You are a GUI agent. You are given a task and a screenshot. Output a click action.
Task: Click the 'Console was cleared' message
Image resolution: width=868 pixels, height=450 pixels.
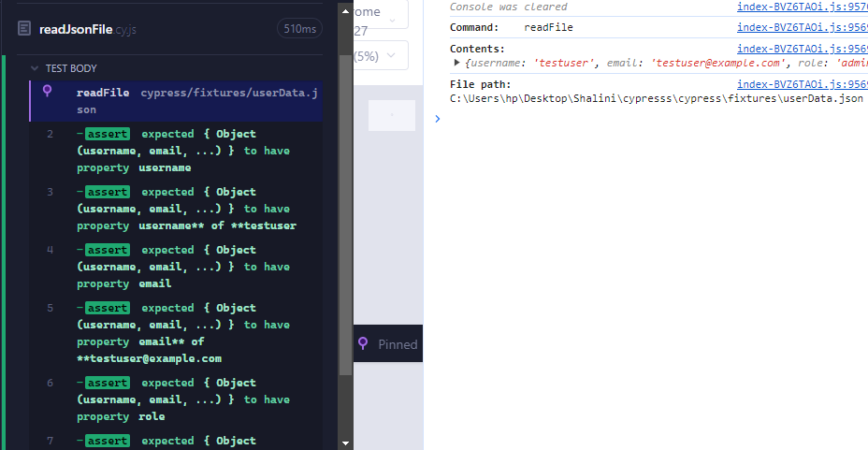coord(508,7)
